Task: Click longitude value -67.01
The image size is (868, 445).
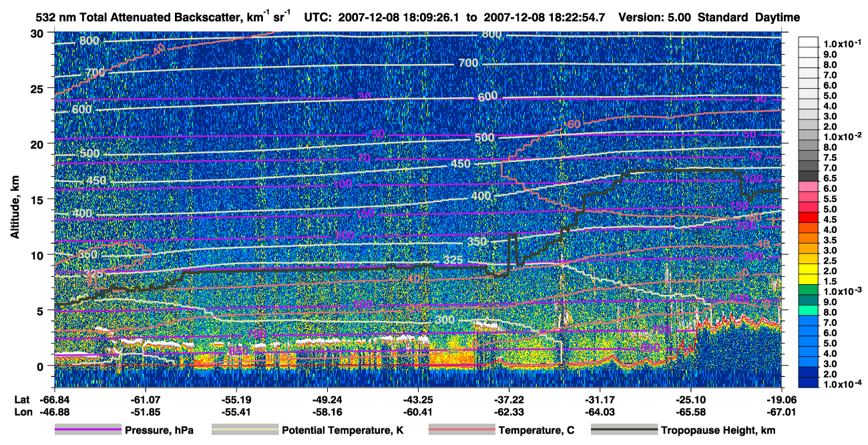Action: [x=782, y=412]
